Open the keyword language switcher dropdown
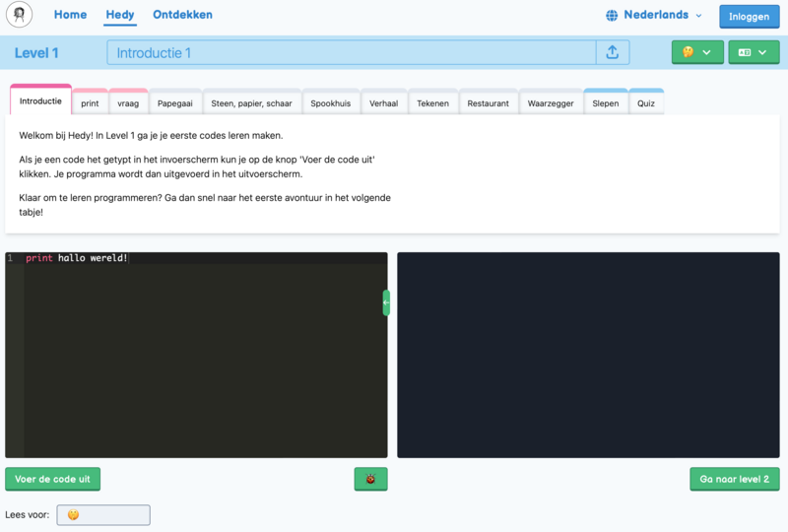The width and height of the screenshot is (788, 532). [754, 53]
